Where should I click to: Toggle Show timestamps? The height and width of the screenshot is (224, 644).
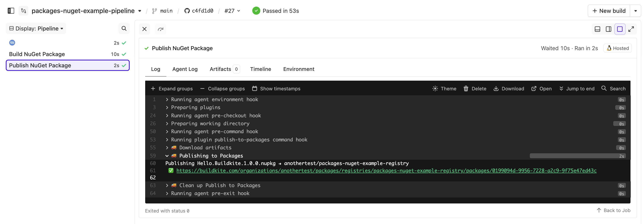276,89
